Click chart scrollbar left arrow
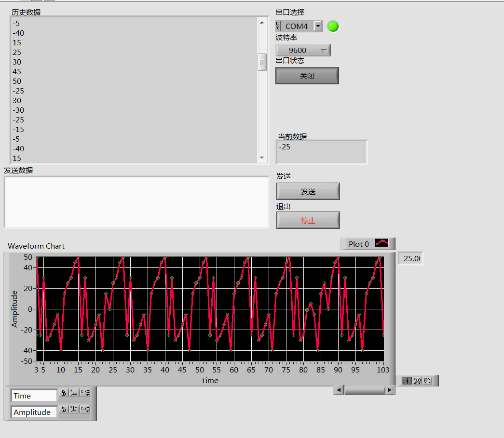The width and height of the screenshot is (504, 438). 339,390
